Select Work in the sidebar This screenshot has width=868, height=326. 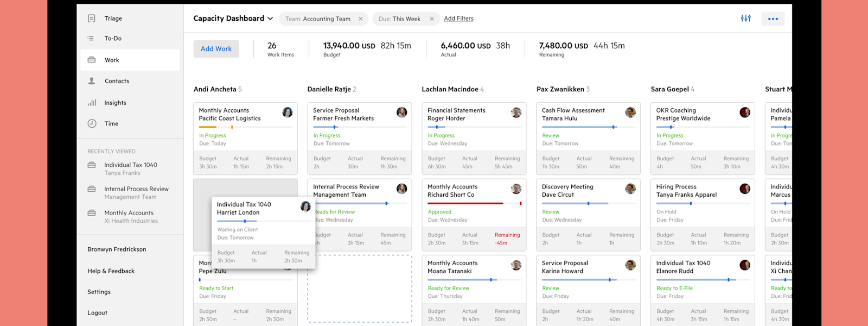click(x=130, y=60)
